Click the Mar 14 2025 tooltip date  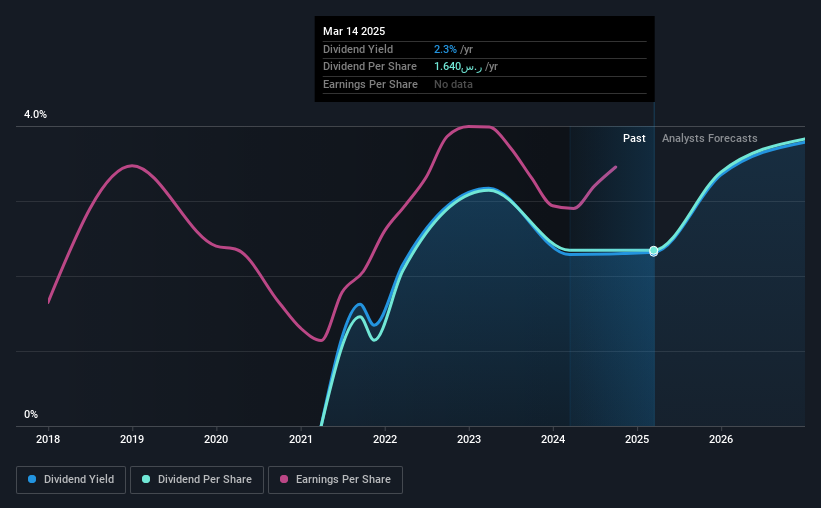(354, 31)
